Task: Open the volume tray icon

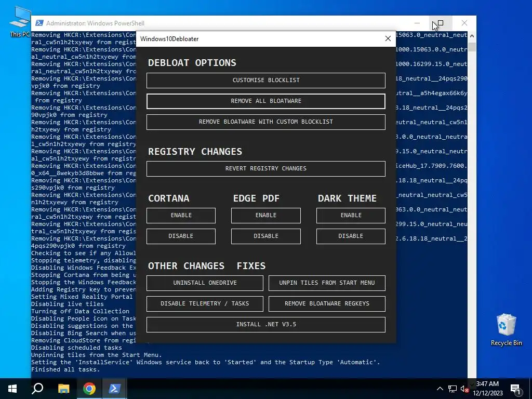Action: click(464, 389)
